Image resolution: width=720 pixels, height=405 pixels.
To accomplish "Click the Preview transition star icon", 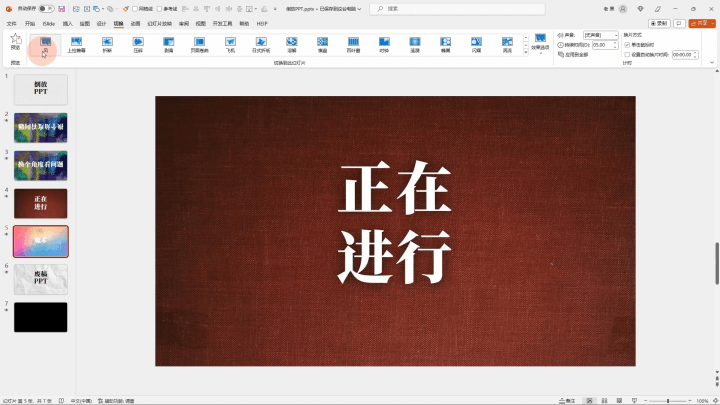I will (x=16, y=39).
